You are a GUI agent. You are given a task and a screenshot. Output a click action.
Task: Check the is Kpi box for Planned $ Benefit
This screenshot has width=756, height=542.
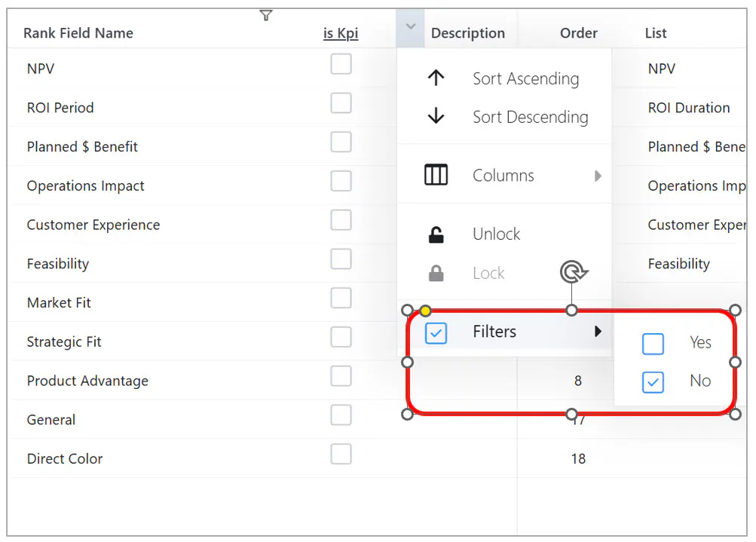pyautogui.click(x=341, y=142)
